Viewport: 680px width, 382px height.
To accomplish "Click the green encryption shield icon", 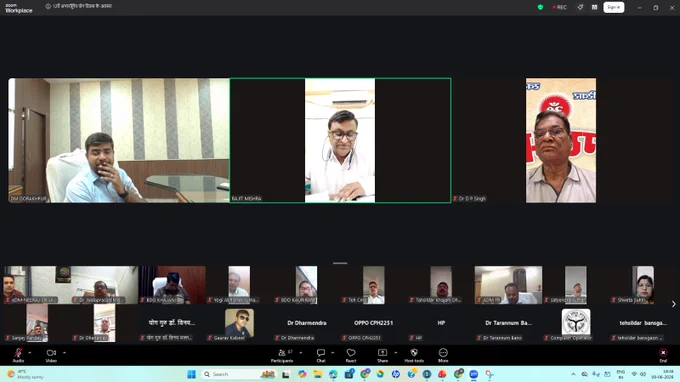I will tap(540, 7).
